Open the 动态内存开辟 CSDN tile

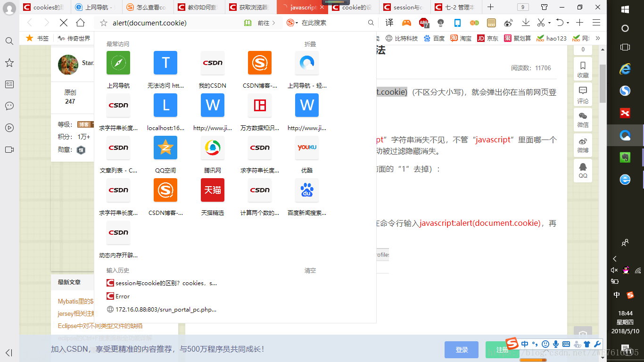118,232
